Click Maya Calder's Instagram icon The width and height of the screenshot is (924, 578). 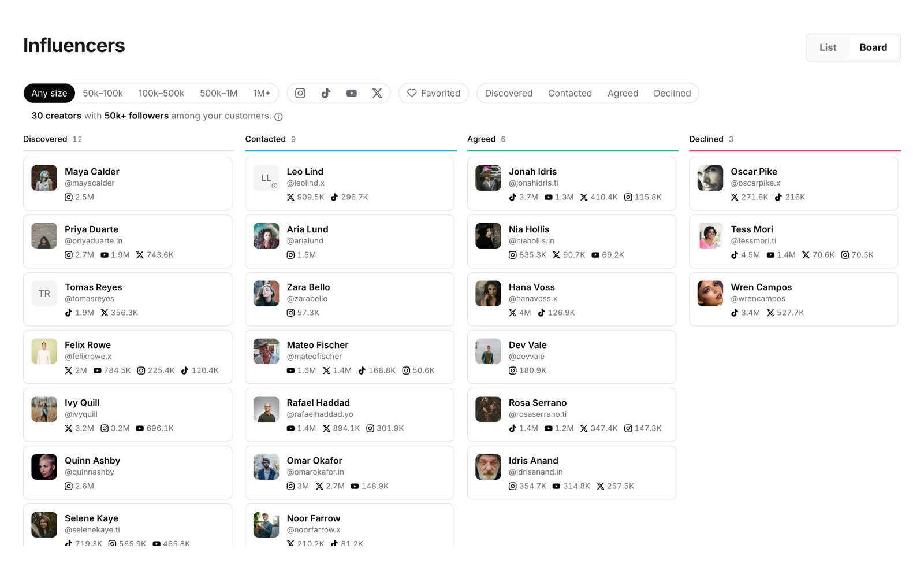click(x=69, y=197)
